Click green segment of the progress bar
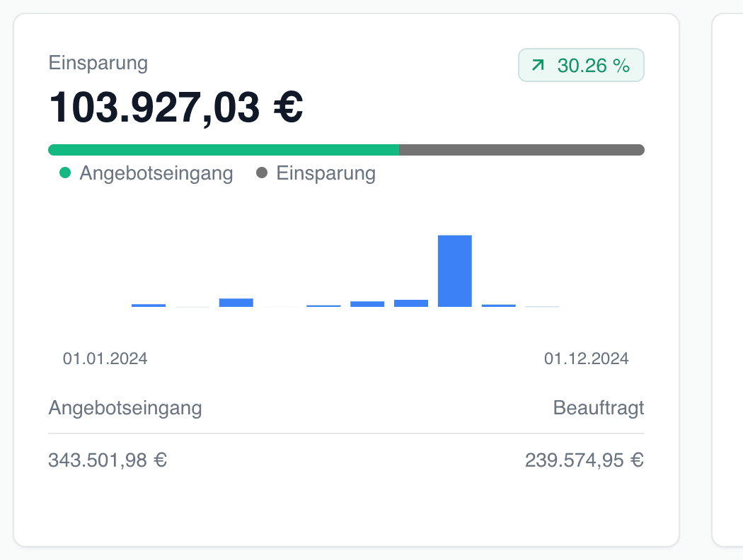 (223, 150)
